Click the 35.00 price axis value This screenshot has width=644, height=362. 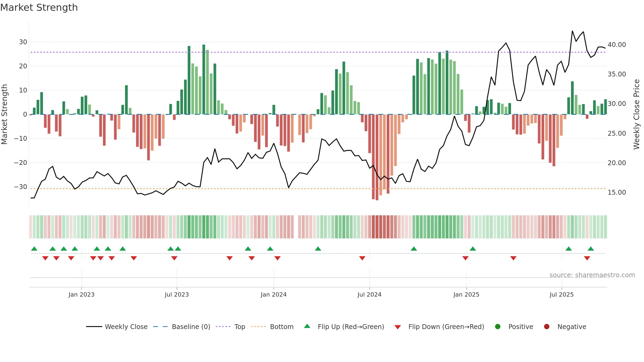point(617,74)
